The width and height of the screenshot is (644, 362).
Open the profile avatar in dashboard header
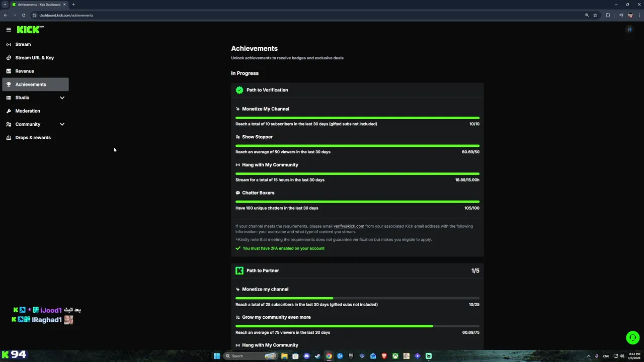tap(629, 30)
